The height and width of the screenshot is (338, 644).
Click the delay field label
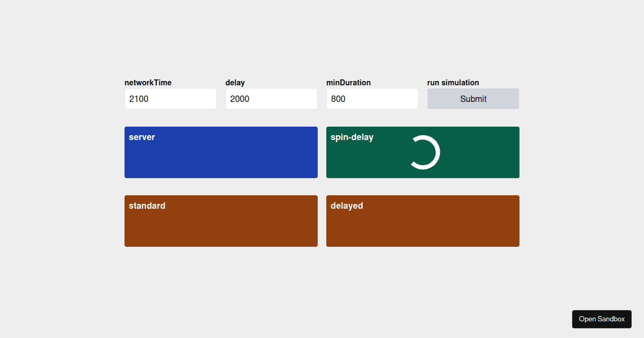[235, 82]
